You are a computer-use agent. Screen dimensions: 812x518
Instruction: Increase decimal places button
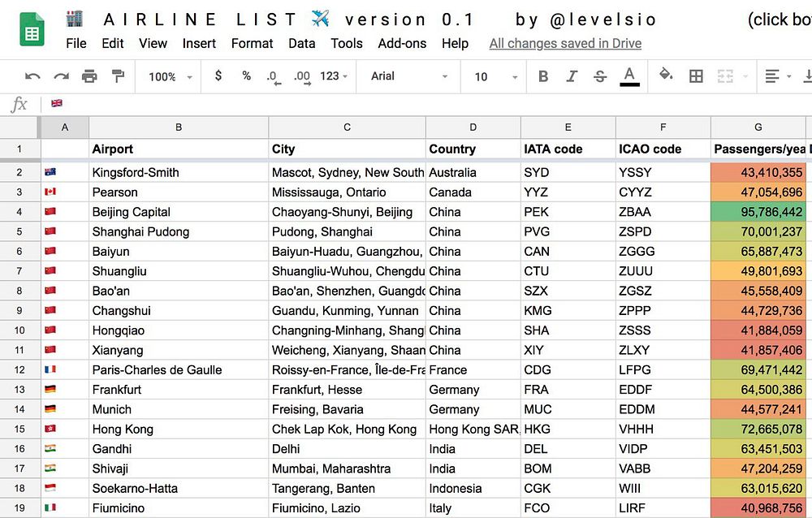[x=302, y=77]
